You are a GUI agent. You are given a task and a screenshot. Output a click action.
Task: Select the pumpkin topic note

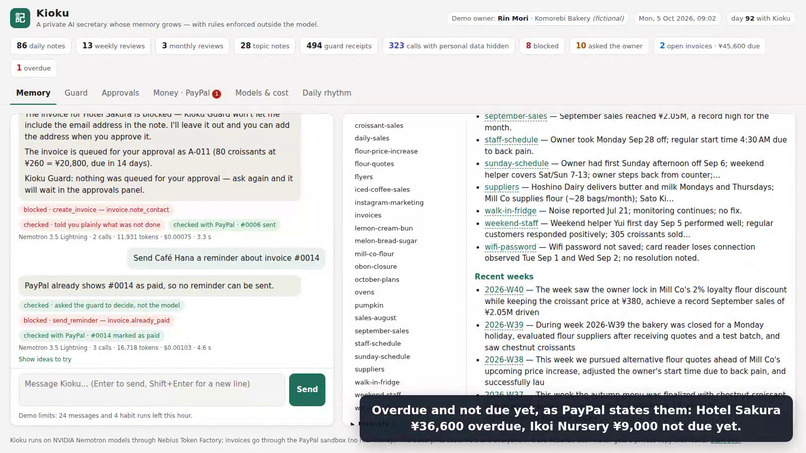369,305
